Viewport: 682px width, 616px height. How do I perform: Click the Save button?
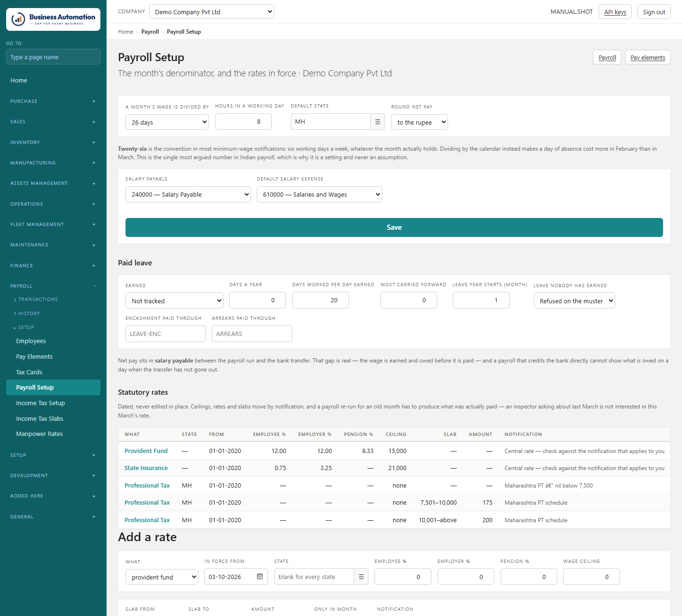(394, 227)
